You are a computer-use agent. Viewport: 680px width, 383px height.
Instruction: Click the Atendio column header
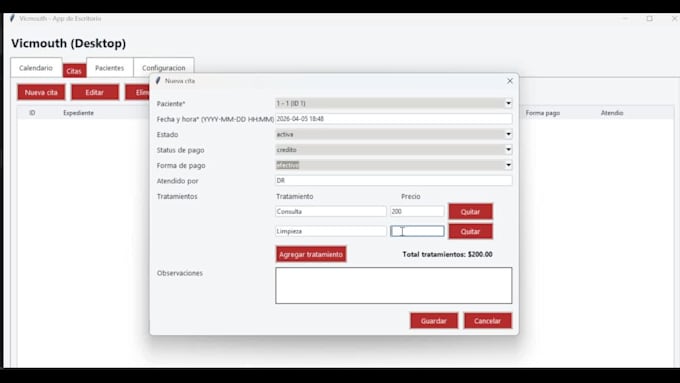click(x=612, y=113)
